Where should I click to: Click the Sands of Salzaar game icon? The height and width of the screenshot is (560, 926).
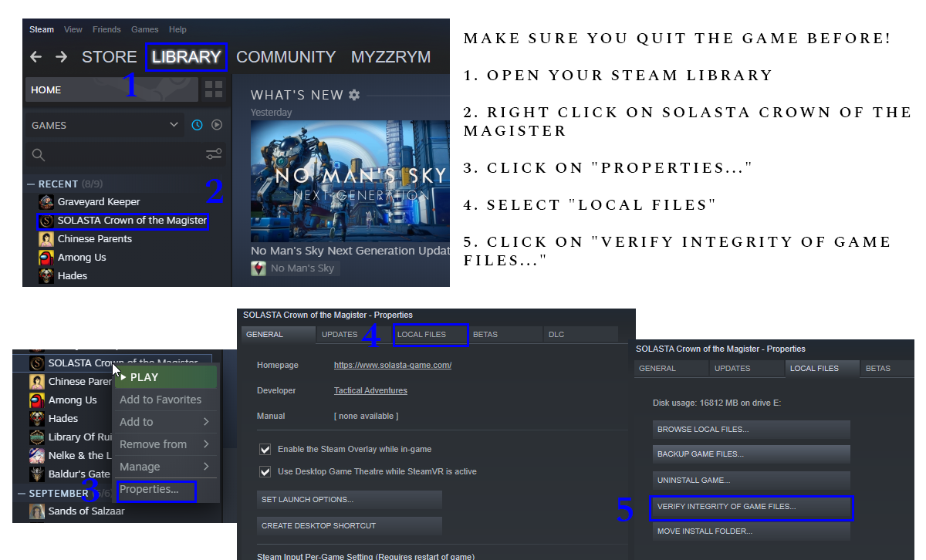coord(37,511)
